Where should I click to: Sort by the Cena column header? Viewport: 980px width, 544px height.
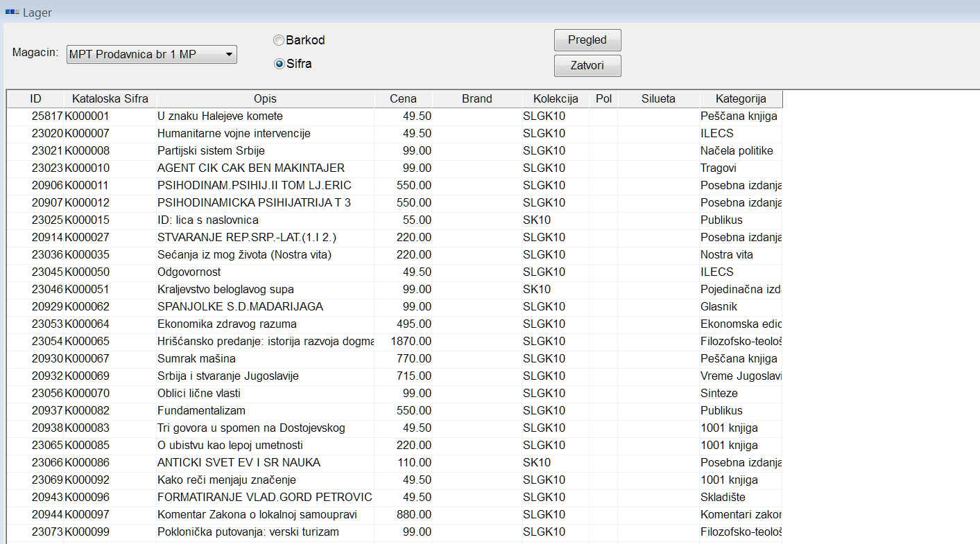[403, 99]
